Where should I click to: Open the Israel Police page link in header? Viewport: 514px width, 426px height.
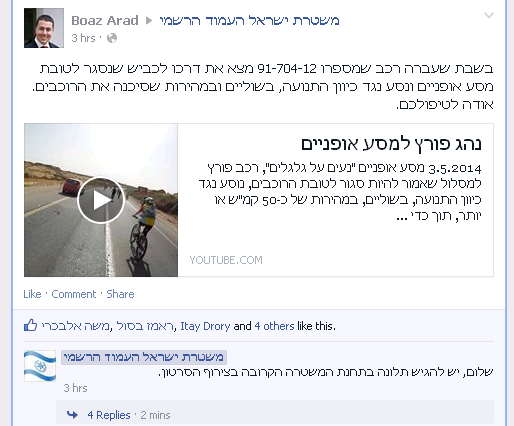[x=249, y=20]
